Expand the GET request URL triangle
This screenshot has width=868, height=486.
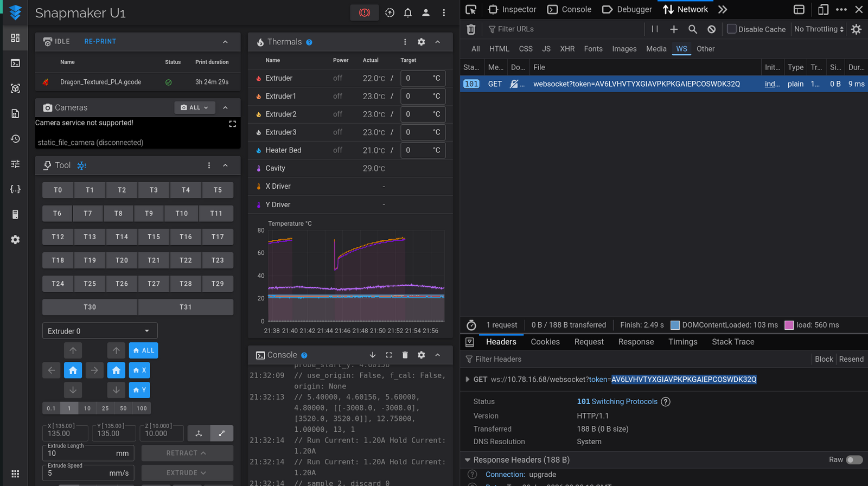click(x=467, y=380)
